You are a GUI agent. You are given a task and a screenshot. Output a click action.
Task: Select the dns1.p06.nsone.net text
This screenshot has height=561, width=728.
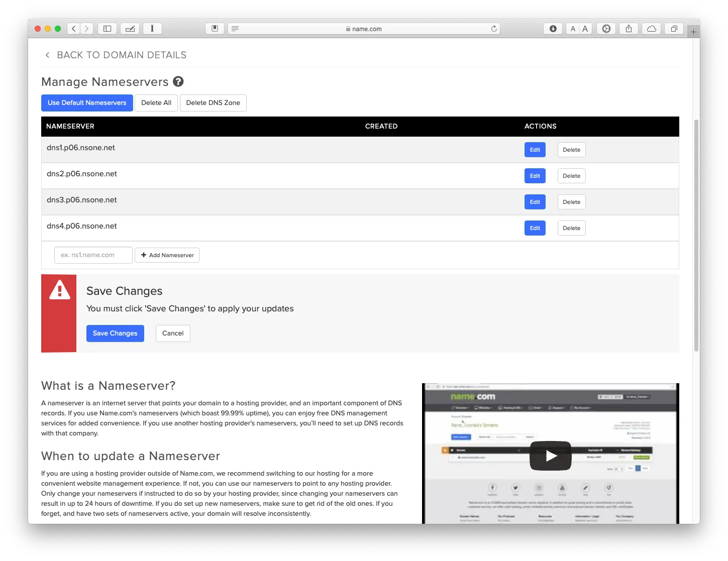tap(81, 148)
